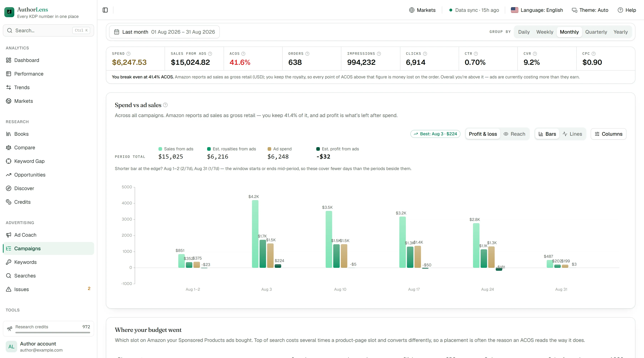Image resolution: width=644 pixels, height=358 pixels.
Task: Click the AL account avatar
Action: (11, 347)
